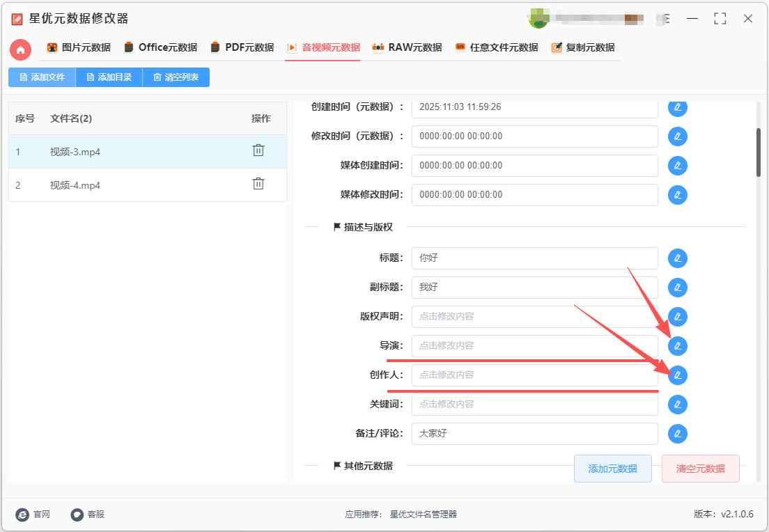Click the 修改时间（元数据） input field
The width and height of the screenshot is (769, 532).
click(534, 136)
